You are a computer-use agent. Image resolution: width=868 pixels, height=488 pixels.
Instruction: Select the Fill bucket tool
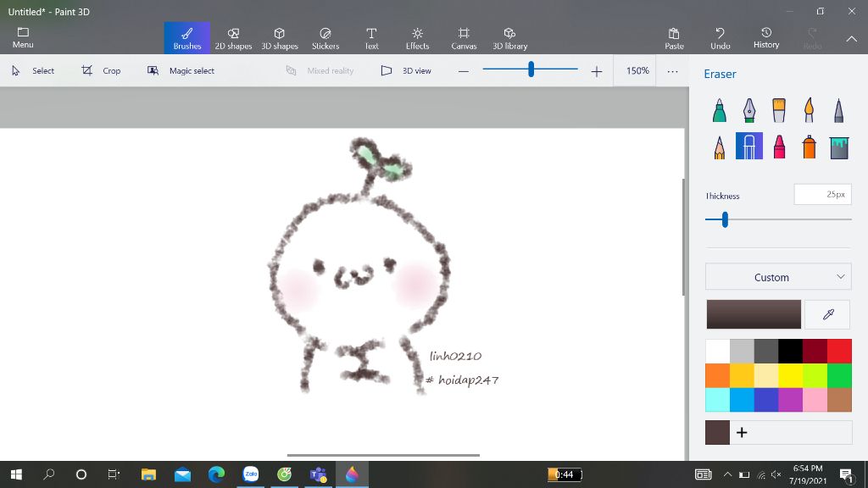pyautogui.click(x=839, y=147)
